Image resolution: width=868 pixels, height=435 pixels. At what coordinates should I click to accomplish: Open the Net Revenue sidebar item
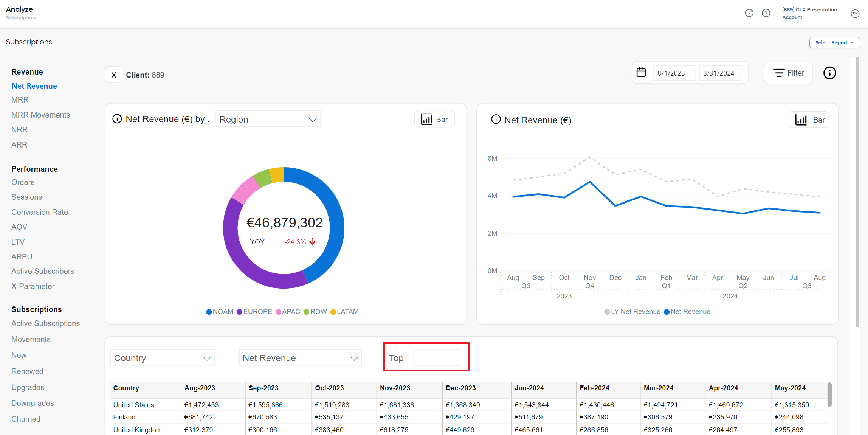point(34,86)
